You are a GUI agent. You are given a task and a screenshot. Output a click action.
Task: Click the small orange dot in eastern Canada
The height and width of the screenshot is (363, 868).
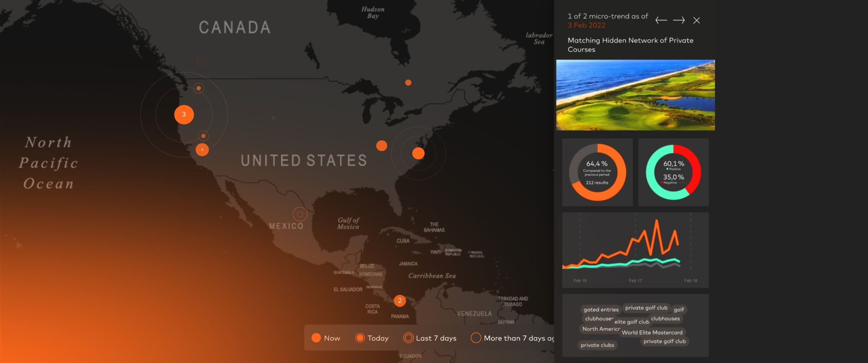(x=408, y=82)
